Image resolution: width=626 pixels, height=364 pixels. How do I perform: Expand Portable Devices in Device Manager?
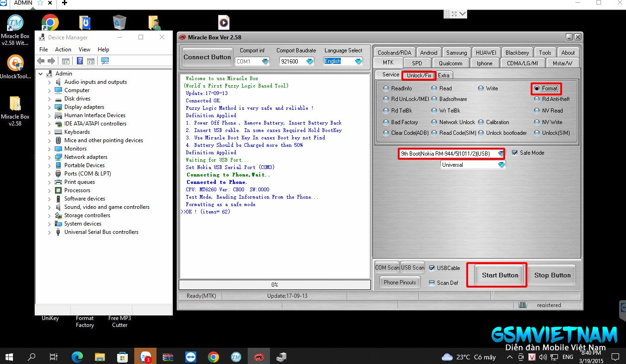click(50, 165)
